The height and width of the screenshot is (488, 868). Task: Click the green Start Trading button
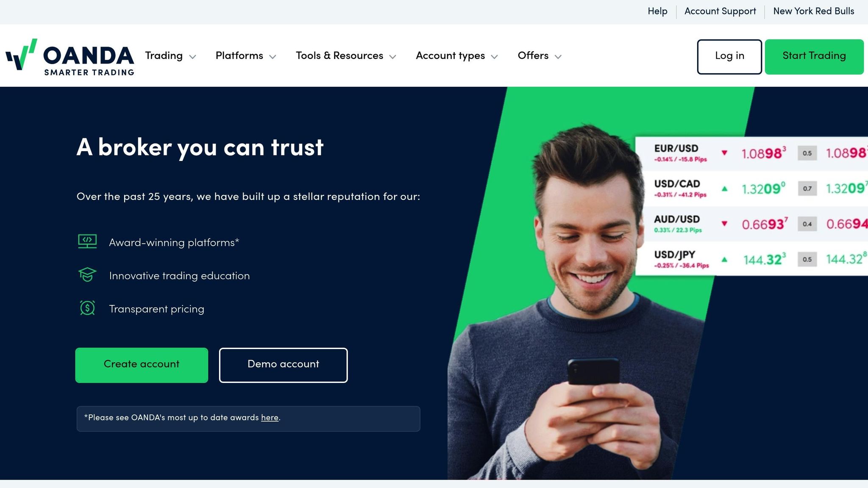814,57
